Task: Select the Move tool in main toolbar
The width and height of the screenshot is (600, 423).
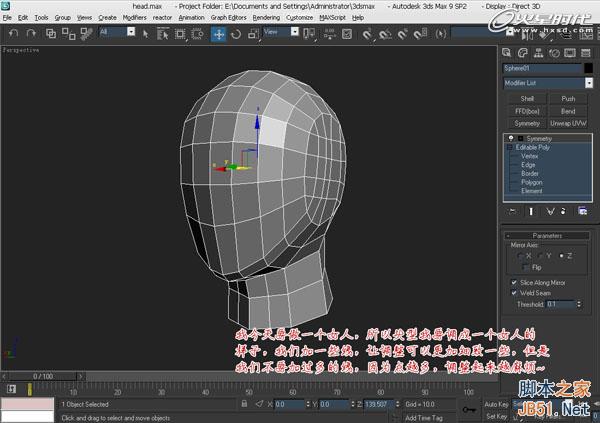Action: pyautogui.click(x=219, y=33)
